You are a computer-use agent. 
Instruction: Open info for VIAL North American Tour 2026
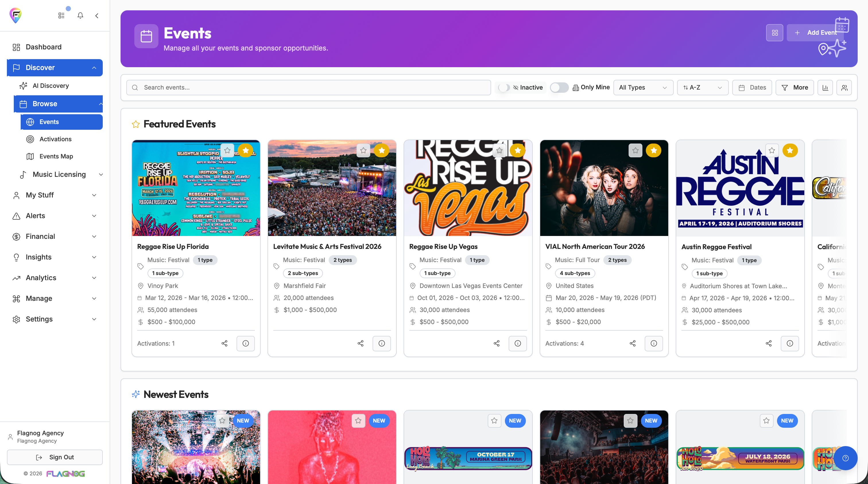pos(653,343)
